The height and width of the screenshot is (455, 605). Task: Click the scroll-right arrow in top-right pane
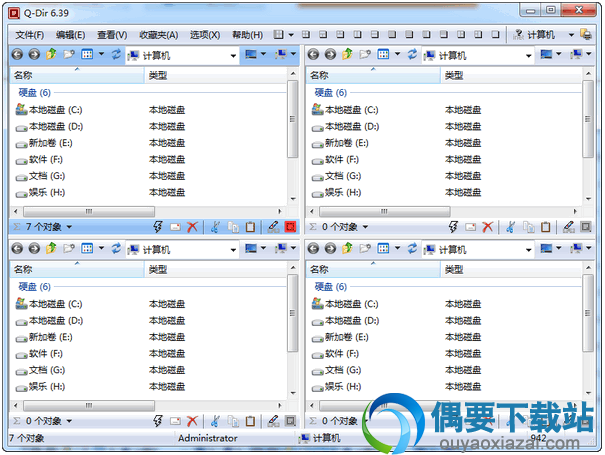(575, 211)
